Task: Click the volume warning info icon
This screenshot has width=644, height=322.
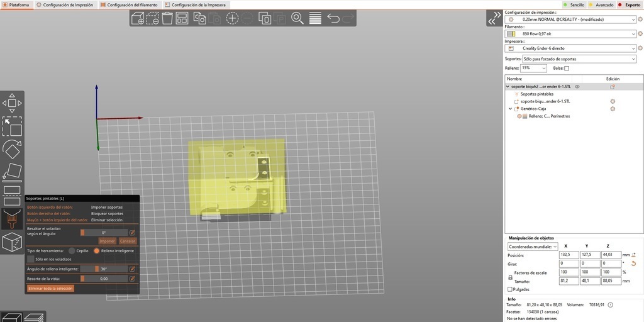Action: click(610, 305)
